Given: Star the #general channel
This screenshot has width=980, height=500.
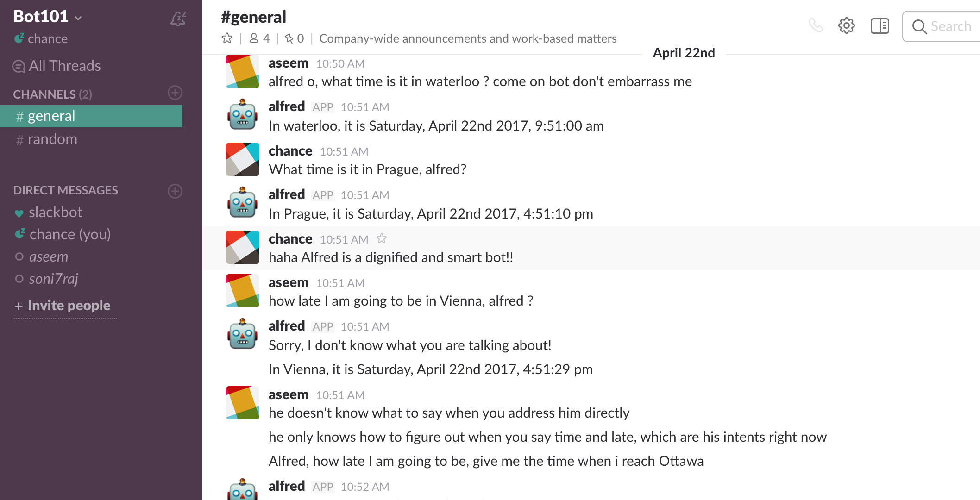Looking at the screenshot, I should coord(227,38).
